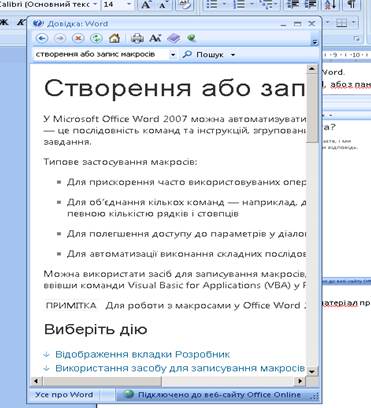Click bullet 'Для автоматизації виконання складних'

pyautogui.click(x=186, y=254)
